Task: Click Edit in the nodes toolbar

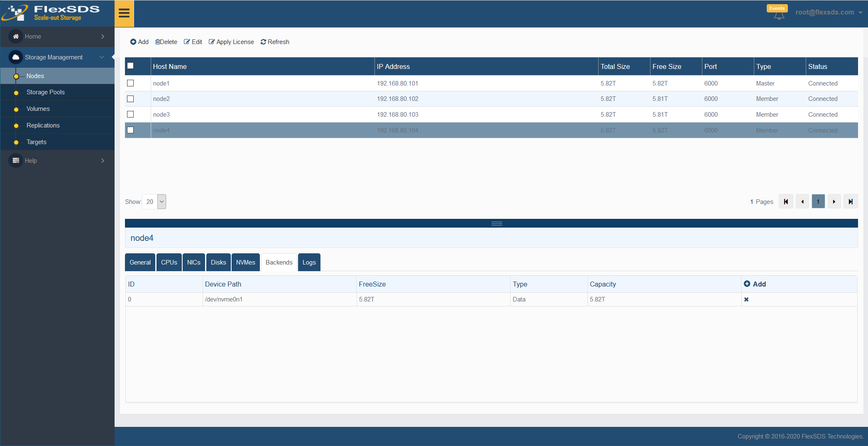Action: tap(193, 42)
